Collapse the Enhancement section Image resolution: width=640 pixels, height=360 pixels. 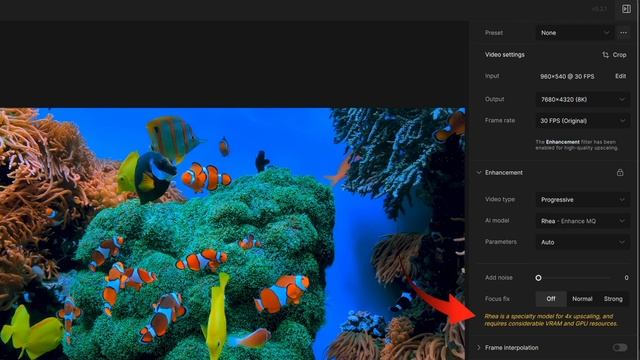[x=479, y=173]
